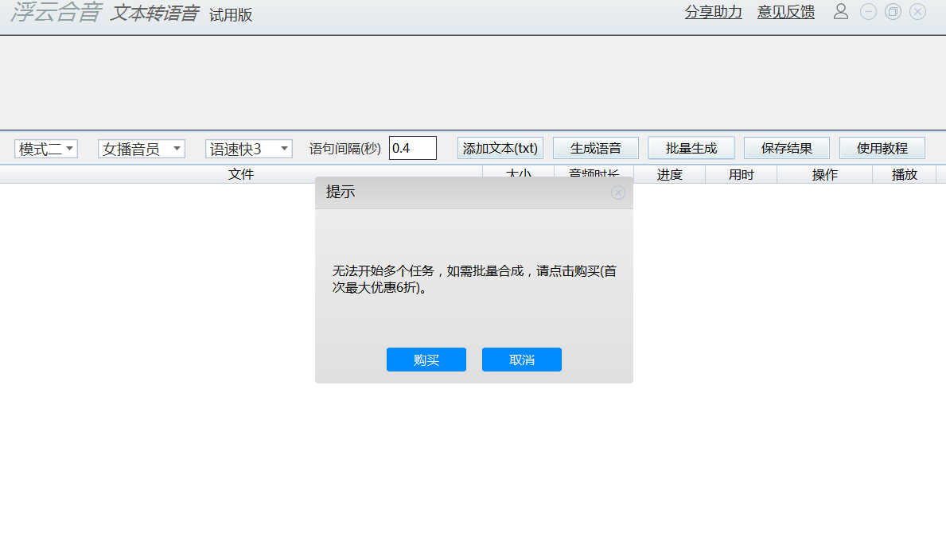Open the 模式二 mode dropdown
This screenshot has height=560, width=946.
tap(45, 148)
